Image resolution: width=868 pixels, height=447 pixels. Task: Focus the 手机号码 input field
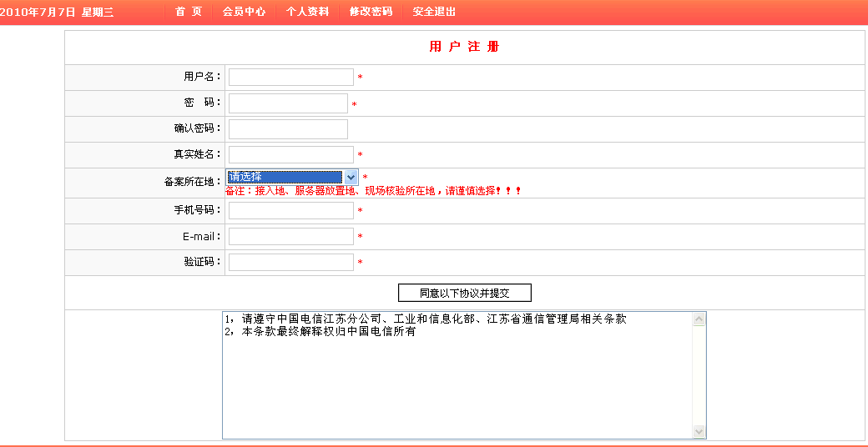click(x=290, y=210)
